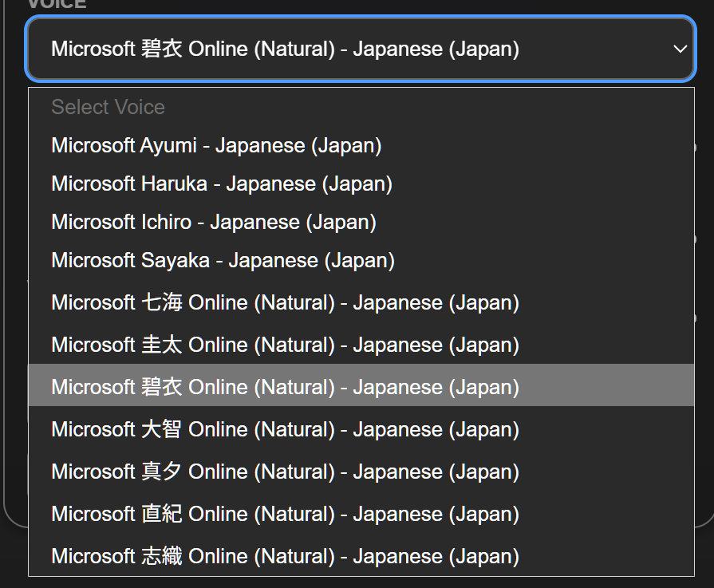Click highlighted Microsoft 碧衣 Online option in list

tap(361, 385)
